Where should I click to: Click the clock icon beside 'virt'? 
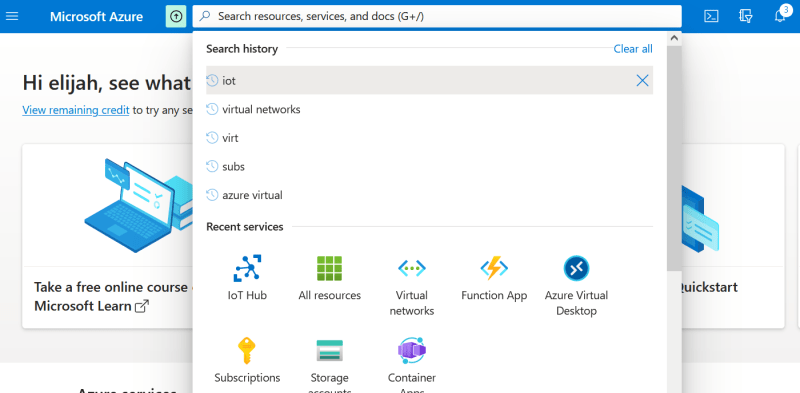point(212,138)
